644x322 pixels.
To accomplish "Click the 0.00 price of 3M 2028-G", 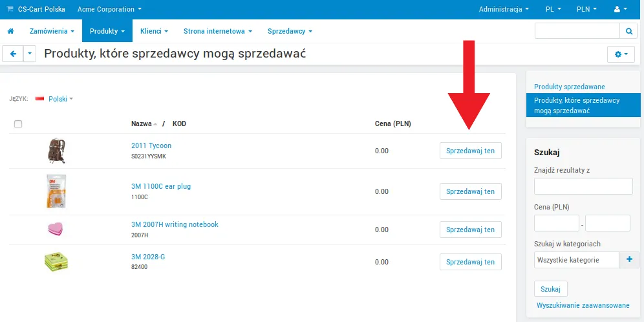I will pyautogui.click(x=381, y=262).
